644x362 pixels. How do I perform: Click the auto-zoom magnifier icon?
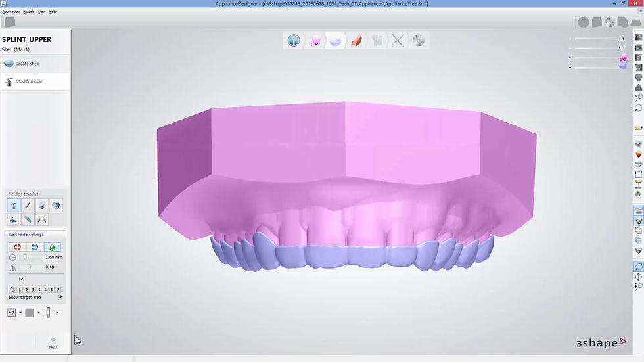tap(638, 98)
